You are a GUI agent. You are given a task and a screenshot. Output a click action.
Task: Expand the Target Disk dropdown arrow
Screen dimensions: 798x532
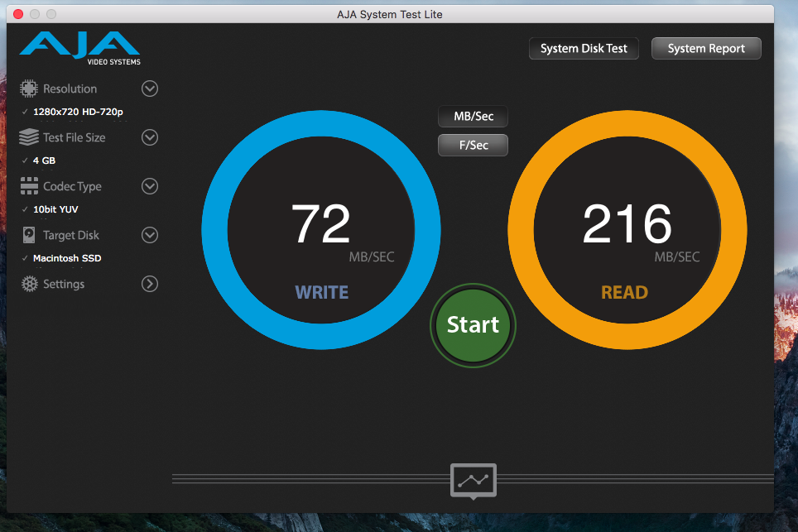pyautogui.click(x=150, y=235)
